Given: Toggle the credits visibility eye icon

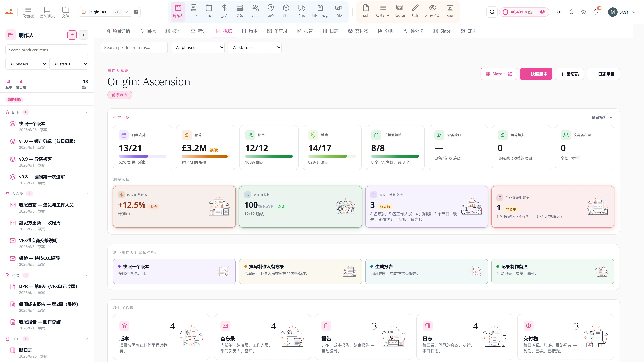Looking at the screenshot, I should 543,12.
